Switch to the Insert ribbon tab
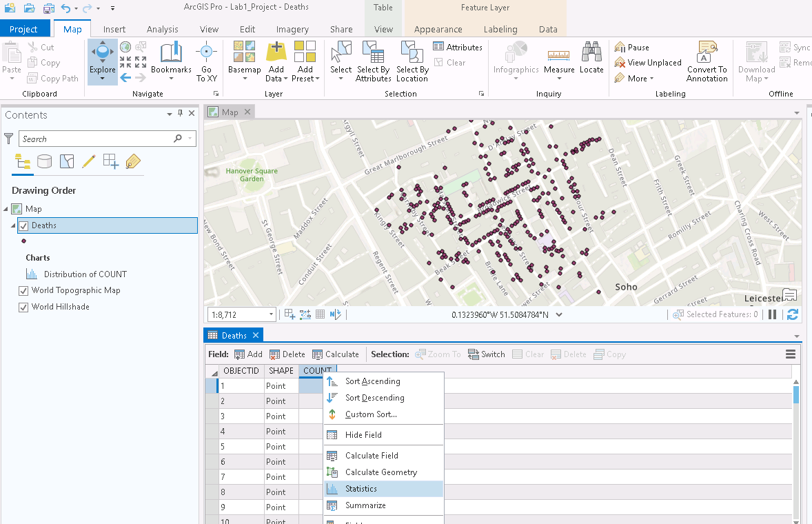The width and height of the screenshot is (812, 524). (x=114, y=29)
